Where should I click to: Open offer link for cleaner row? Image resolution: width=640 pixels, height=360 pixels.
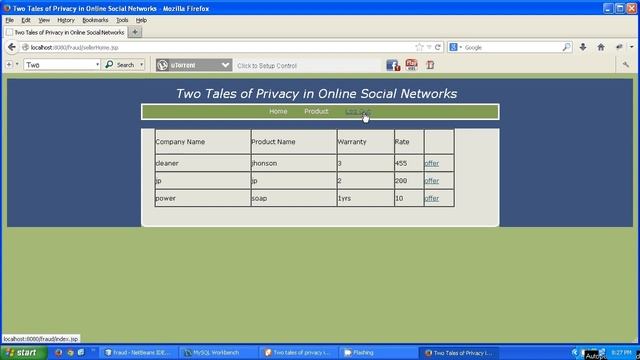tap(431, 163)
